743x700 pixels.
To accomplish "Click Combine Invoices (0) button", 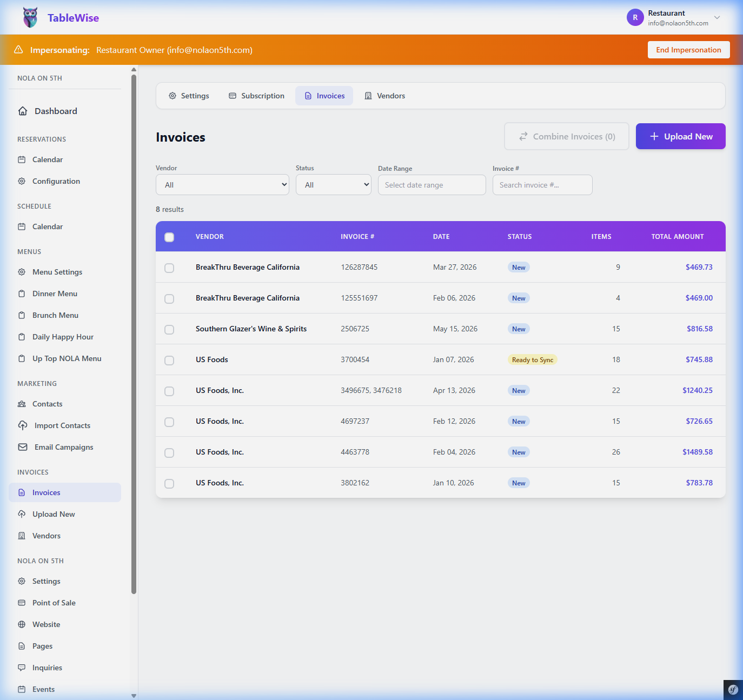I will 567,136.
